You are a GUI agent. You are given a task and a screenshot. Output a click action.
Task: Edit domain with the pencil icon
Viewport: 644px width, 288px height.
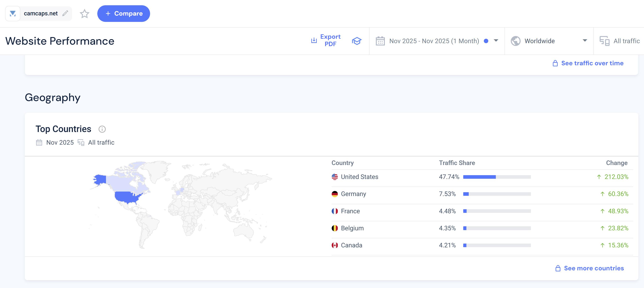65,13
